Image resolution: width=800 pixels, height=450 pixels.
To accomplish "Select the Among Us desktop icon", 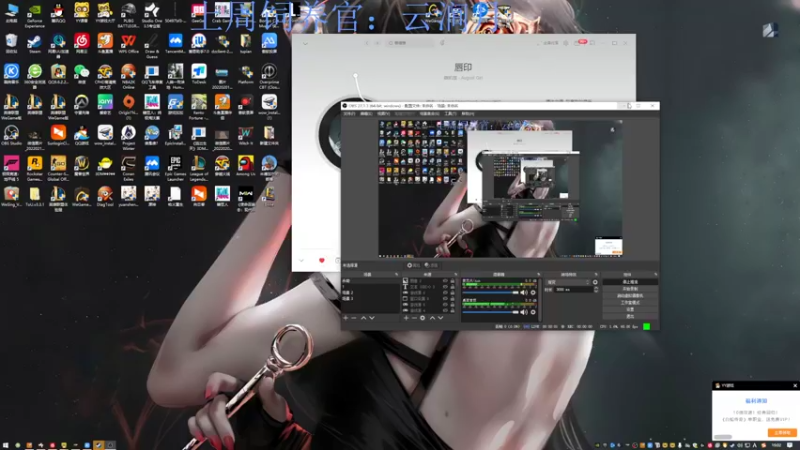I will point(246,166).
